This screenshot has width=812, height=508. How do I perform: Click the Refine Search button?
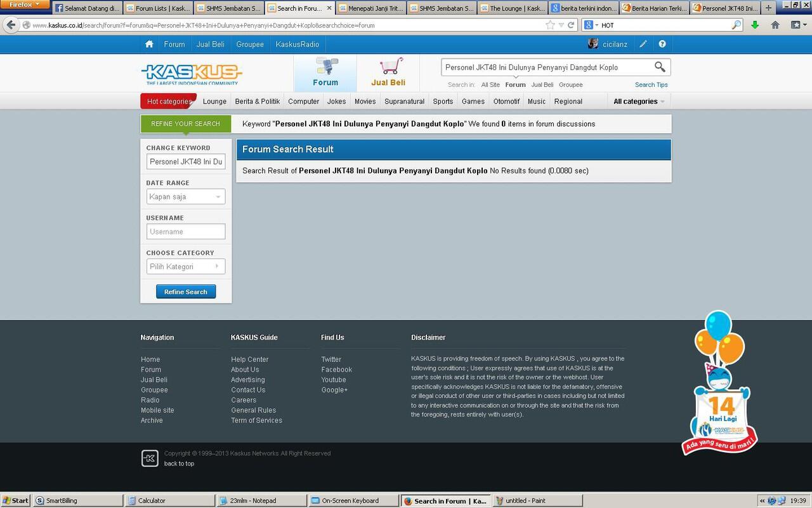(x=186, y=292)
